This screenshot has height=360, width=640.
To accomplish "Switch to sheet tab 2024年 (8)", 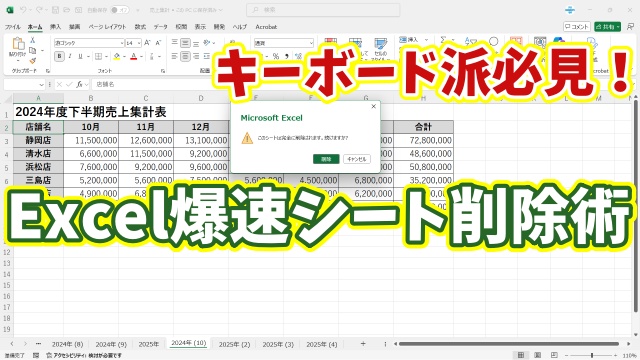I will pos(67,344).
